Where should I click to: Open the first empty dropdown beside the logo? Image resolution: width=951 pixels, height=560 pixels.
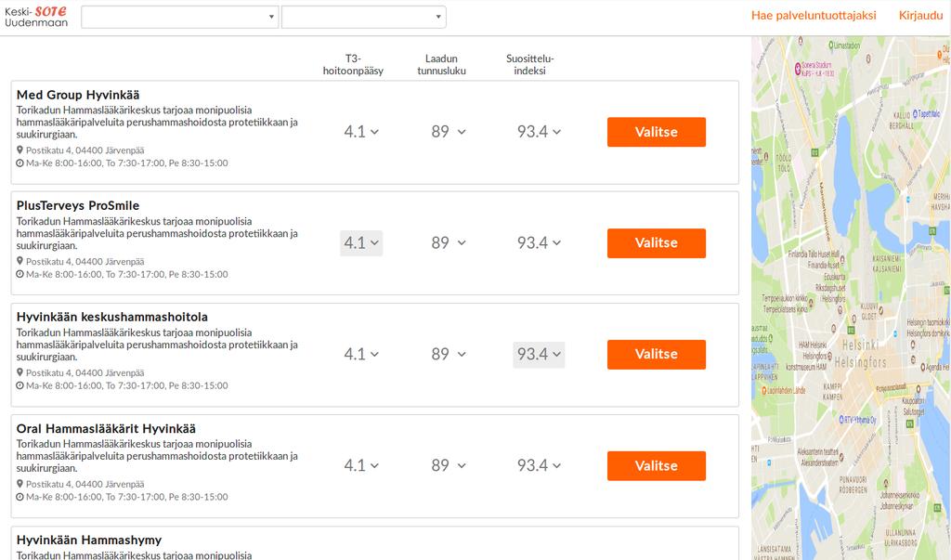pyautogui.click(x=180, y=17)
